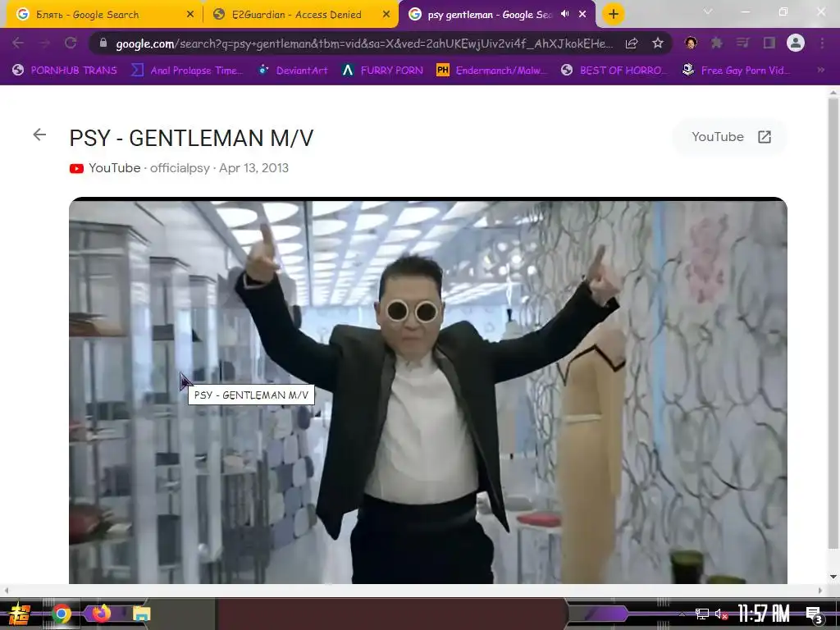Expand the tab search chevron

pyautogui.click(x=708, y=11)
